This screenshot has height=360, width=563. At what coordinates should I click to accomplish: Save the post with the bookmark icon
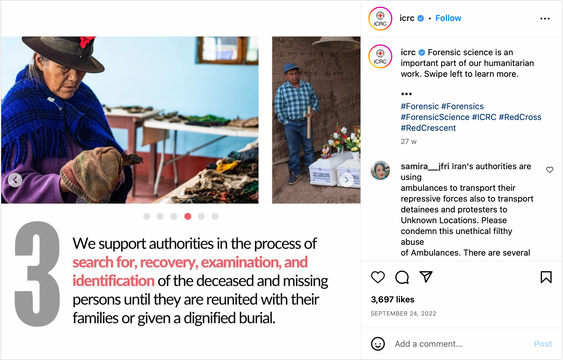[x=546, y=277]
